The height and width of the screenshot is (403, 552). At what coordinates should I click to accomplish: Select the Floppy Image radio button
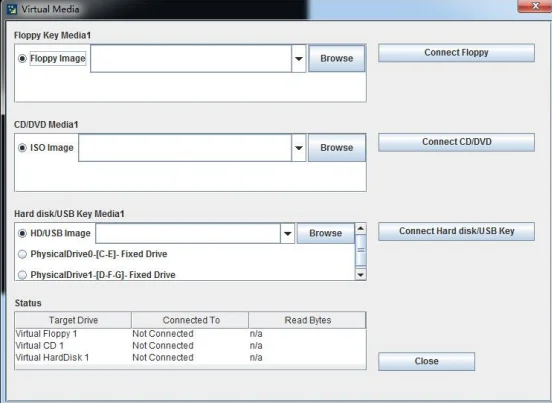tap(22, 58)
